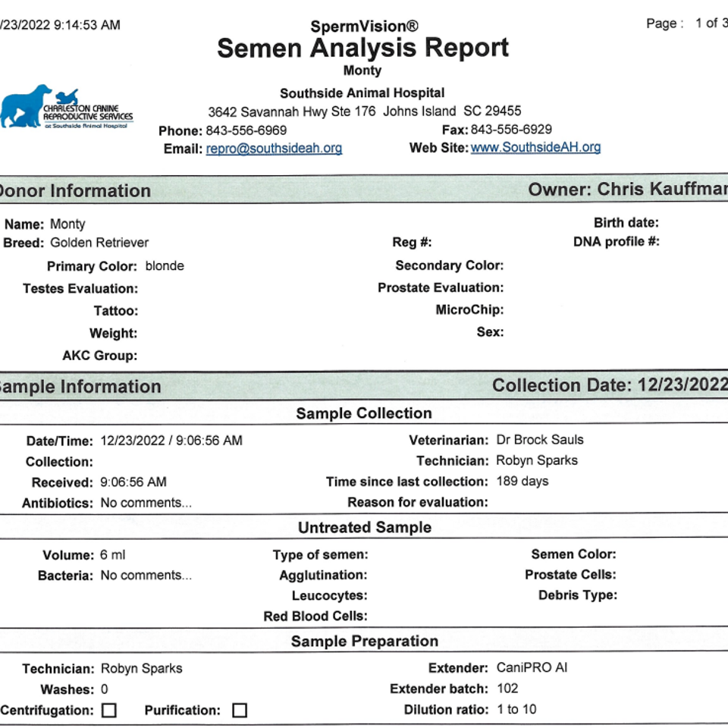Select the date/time '12/23/2022 / 9:06:56 AM'
This screenshot has width=728, height=728.
point(171,440)
